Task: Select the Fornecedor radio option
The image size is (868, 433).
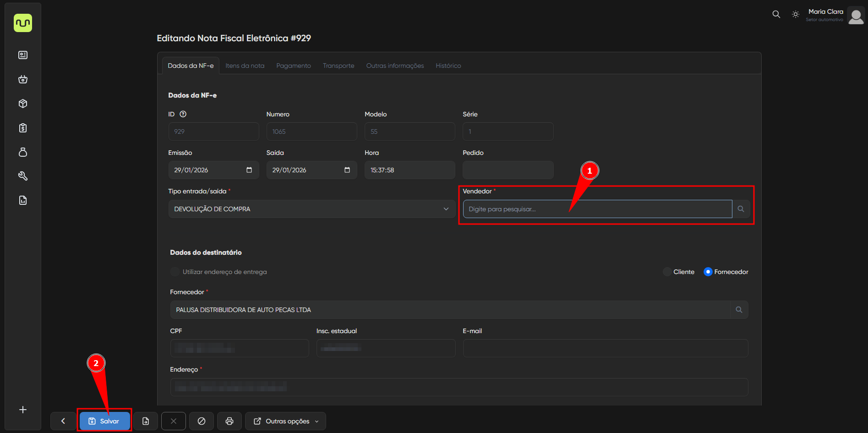Action: [x=708, y=272]
